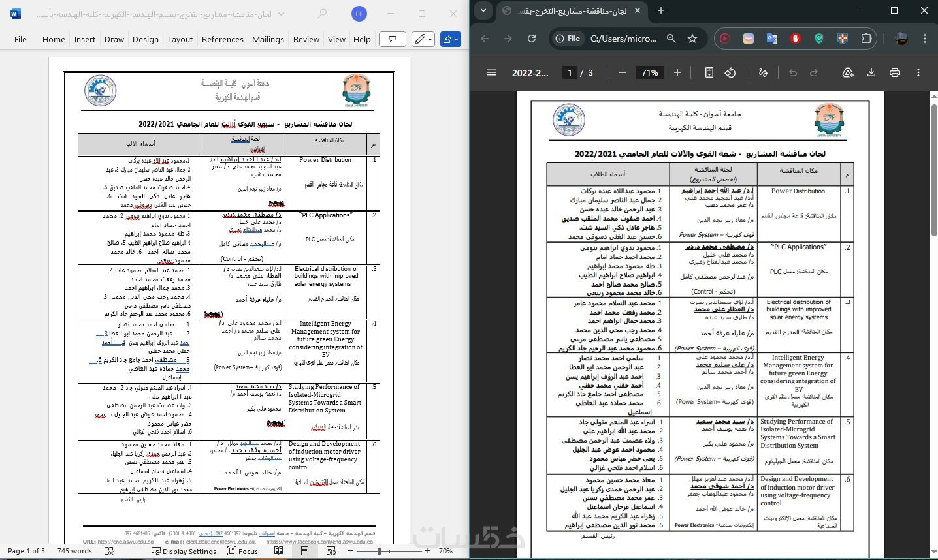Open the References ribbon tab

(223, 39)
